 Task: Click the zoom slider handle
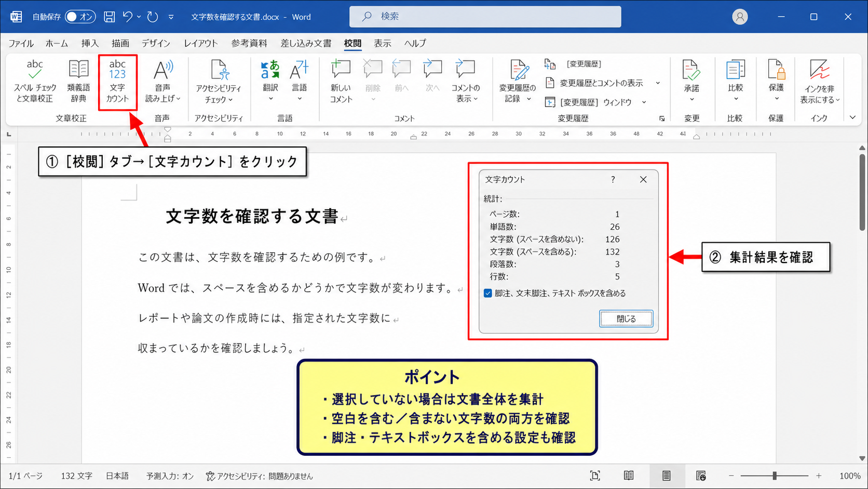775,475
